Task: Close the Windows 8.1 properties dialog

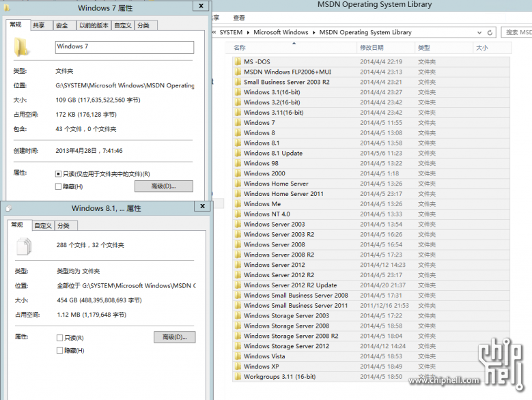Action: [x=203, y=206]
